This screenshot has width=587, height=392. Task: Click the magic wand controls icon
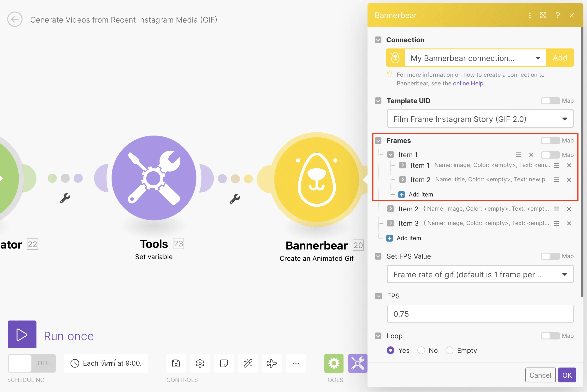[x=248, y=363]
